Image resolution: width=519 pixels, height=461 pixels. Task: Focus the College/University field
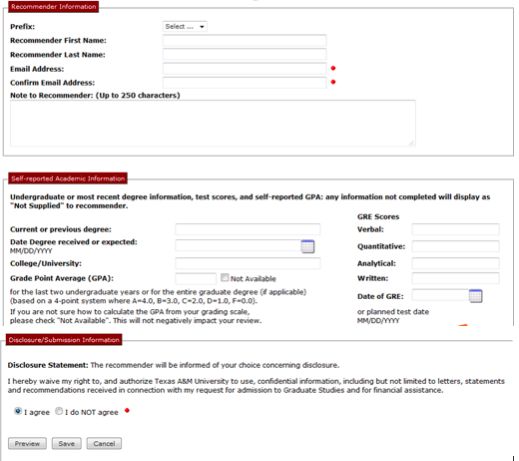coord(248,263)
